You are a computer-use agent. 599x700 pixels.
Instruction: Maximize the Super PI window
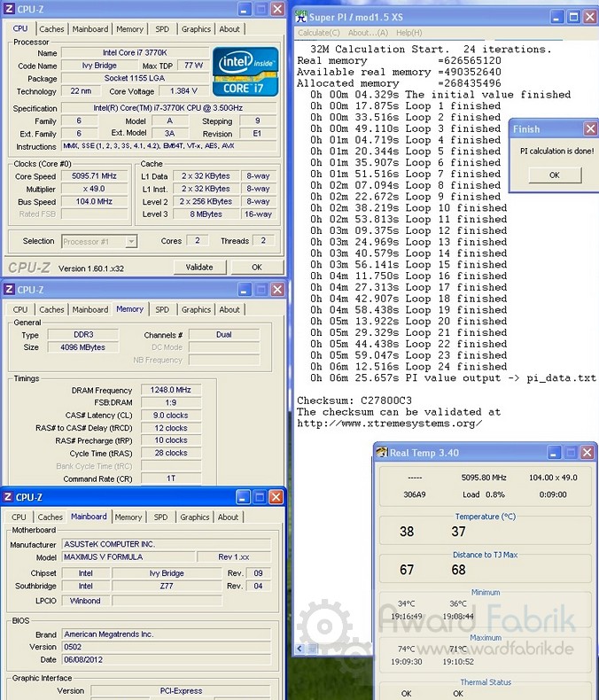click(x=572, y=16)
